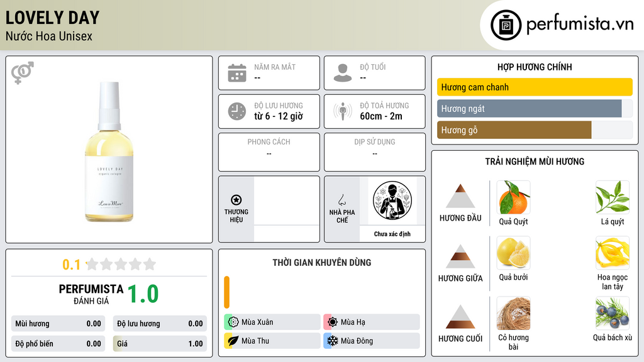644x362 pixels.
Task: Click the '60cm - 2m' sillage value
Action: coord(381,116)
